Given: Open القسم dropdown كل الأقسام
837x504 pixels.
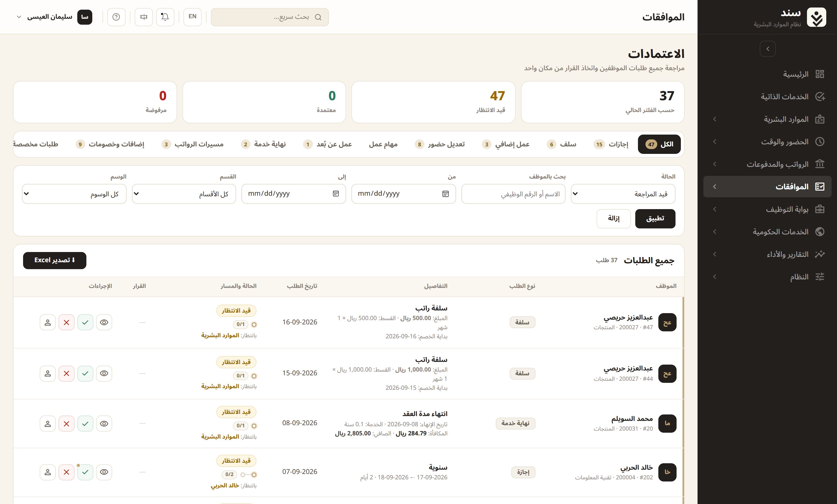Looking at the screenshot, I should pyautogui.click(x=184, y=194).
